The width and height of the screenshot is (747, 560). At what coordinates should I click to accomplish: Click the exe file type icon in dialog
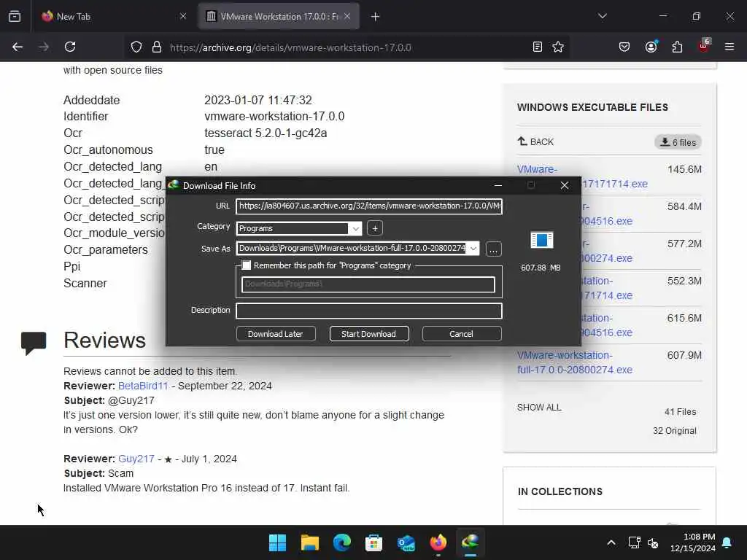(542, 240)
